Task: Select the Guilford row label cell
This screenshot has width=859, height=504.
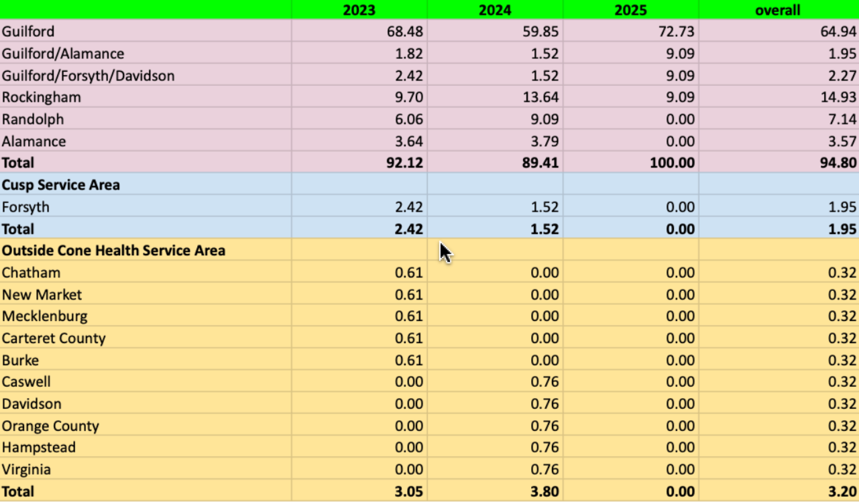Action: click(x=145, y=31)
